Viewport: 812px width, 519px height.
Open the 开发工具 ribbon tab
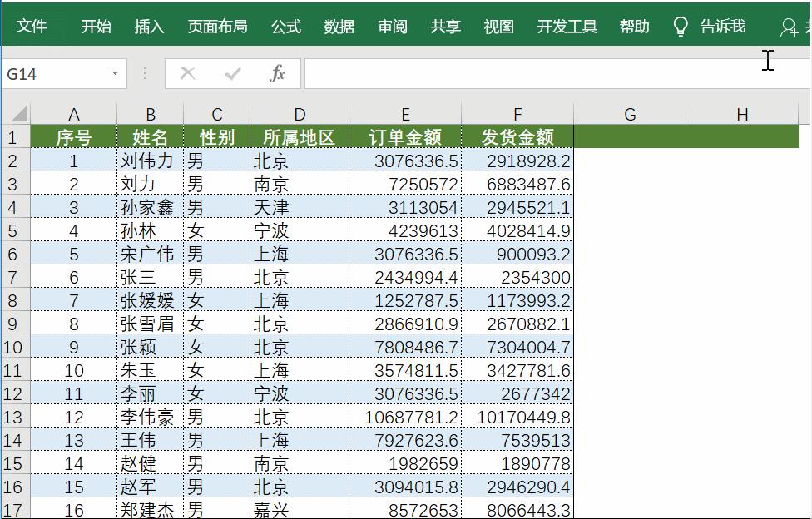[567, 25]
